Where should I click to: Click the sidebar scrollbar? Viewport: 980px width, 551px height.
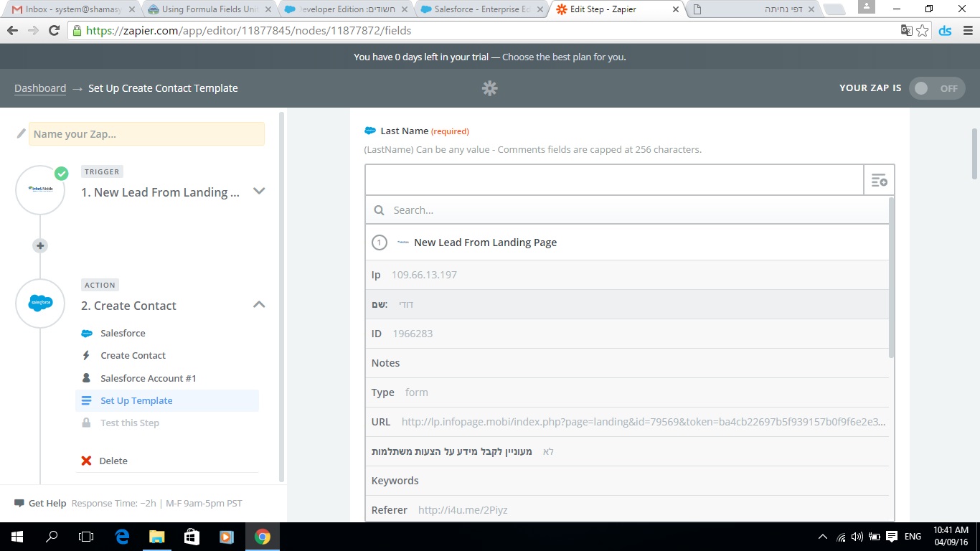coord(281,296)
